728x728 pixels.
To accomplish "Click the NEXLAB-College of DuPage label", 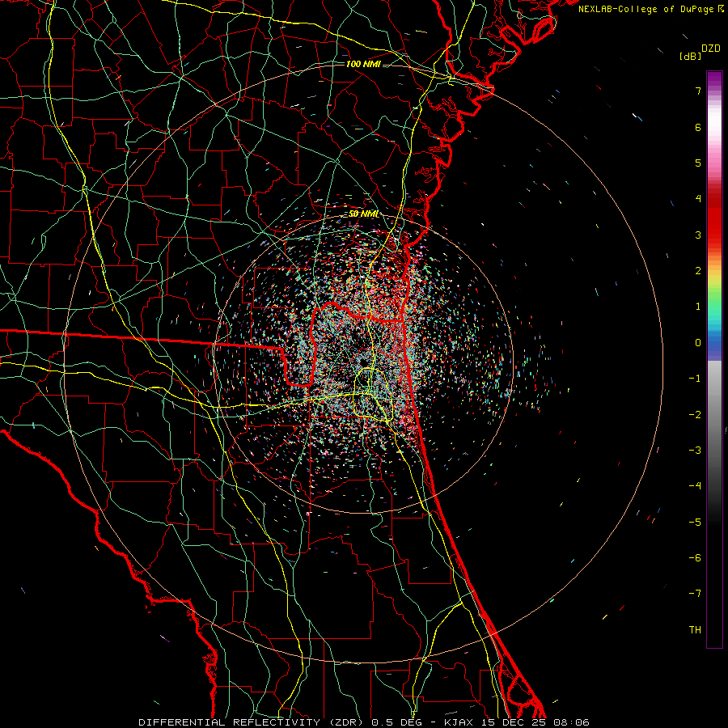I will point(647,9).
